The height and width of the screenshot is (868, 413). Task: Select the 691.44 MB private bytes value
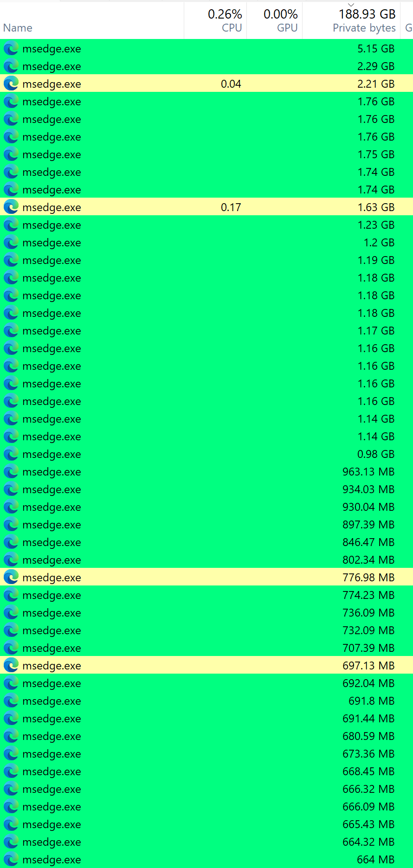click(368, 719)
